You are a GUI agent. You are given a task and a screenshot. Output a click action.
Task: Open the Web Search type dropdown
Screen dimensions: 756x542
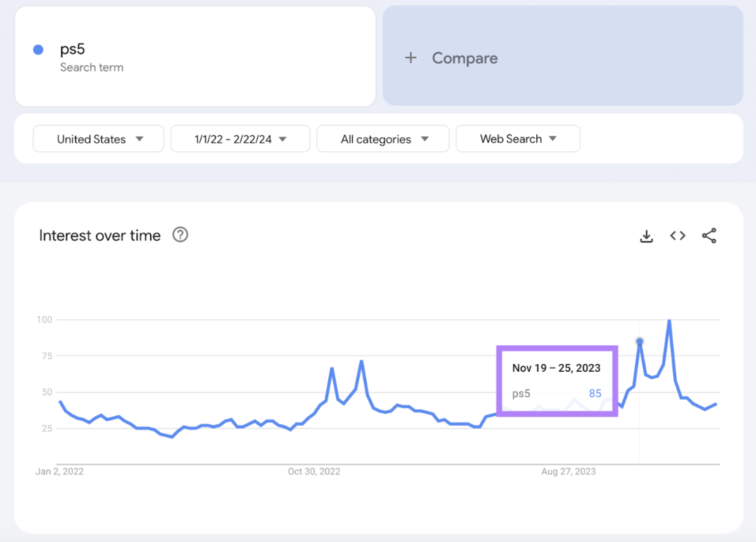(518, 139)
